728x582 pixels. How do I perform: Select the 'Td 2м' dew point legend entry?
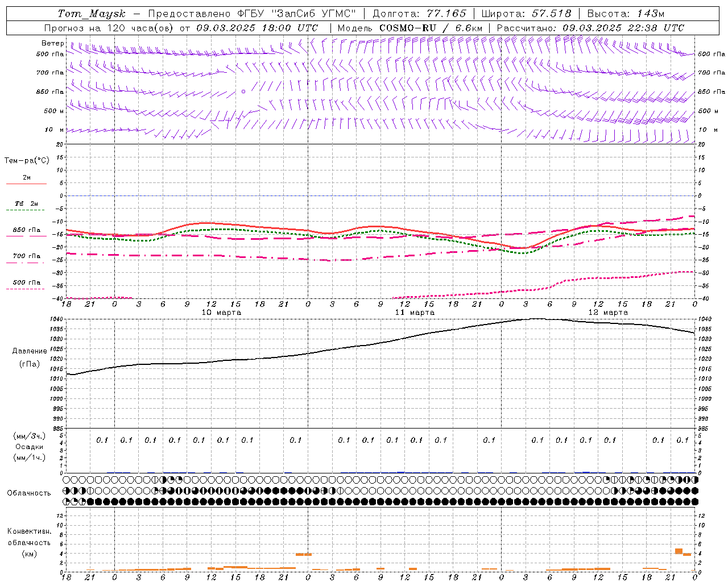click(27, 203)
